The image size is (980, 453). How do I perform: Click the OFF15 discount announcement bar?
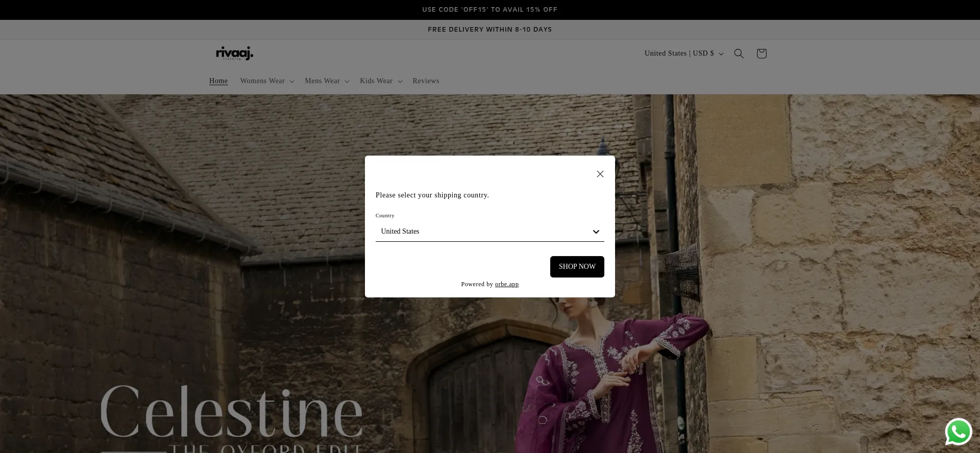coord(490,10)
